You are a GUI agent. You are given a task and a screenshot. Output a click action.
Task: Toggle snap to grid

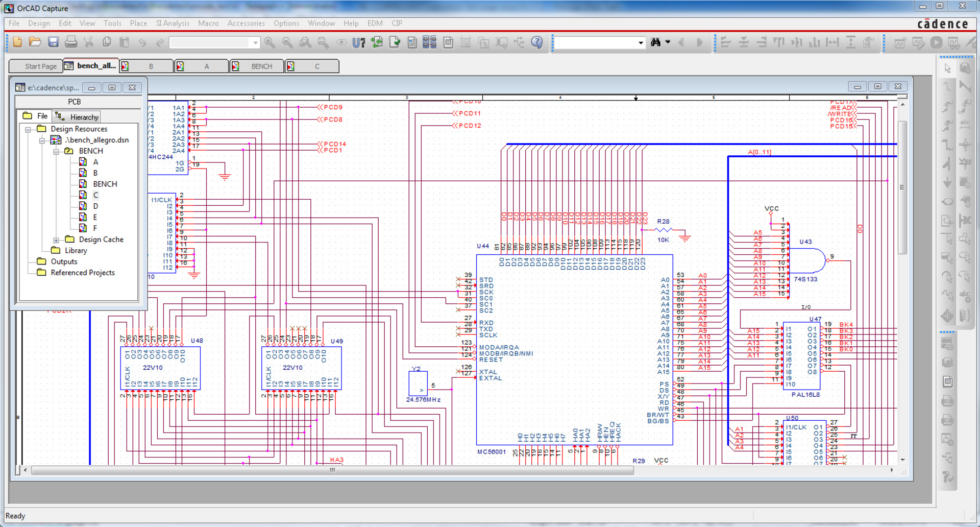467,42
